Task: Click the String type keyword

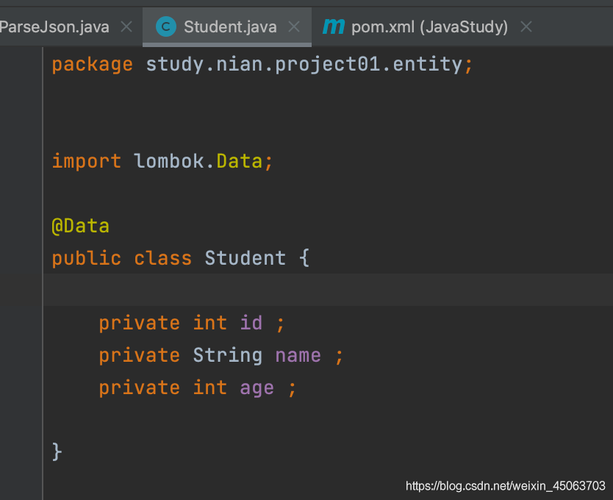Action: click(x=228, y=356)
